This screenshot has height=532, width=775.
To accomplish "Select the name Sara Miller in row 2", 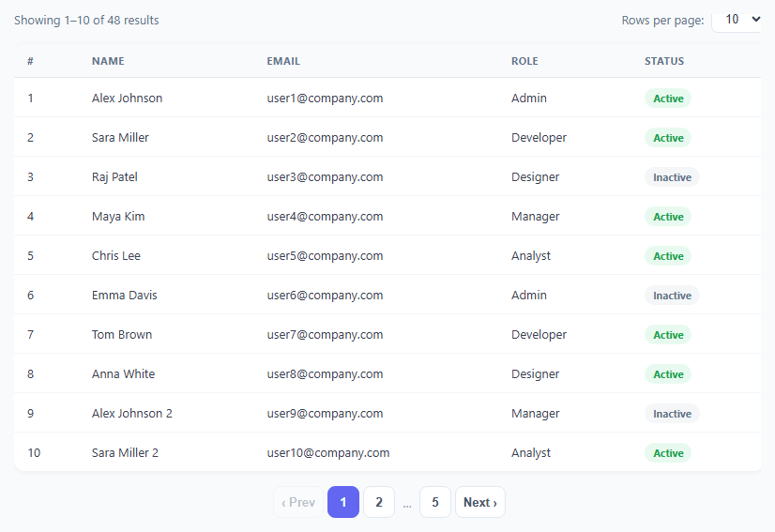I will 120,137.
